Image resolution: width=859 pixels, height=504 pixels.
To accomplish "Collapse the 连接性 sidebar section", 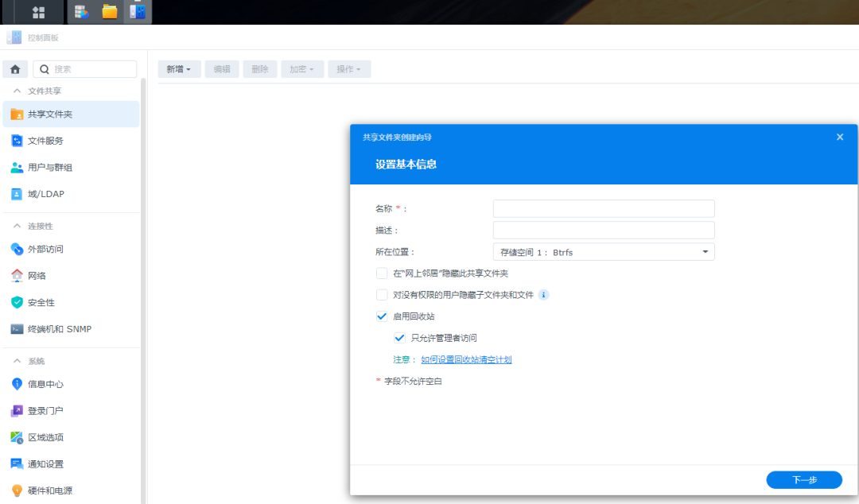I will [x=17, y=227].
